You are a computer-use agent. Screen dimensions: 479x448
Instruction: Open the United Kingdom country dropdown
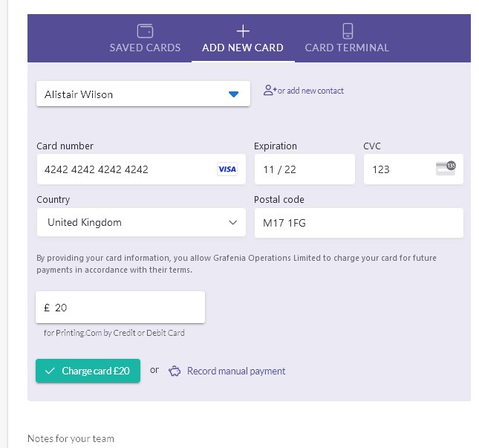click(x=141, y=222)
